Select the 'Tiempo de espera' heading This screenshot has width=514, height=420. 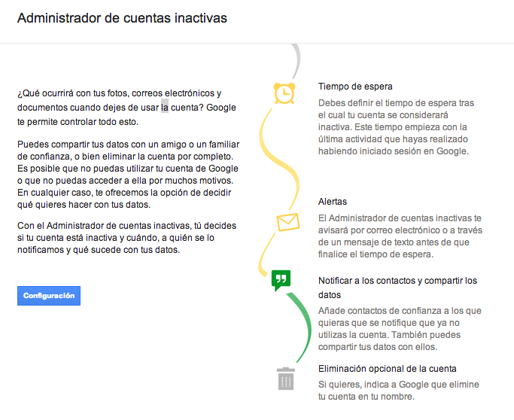point(355,87)
